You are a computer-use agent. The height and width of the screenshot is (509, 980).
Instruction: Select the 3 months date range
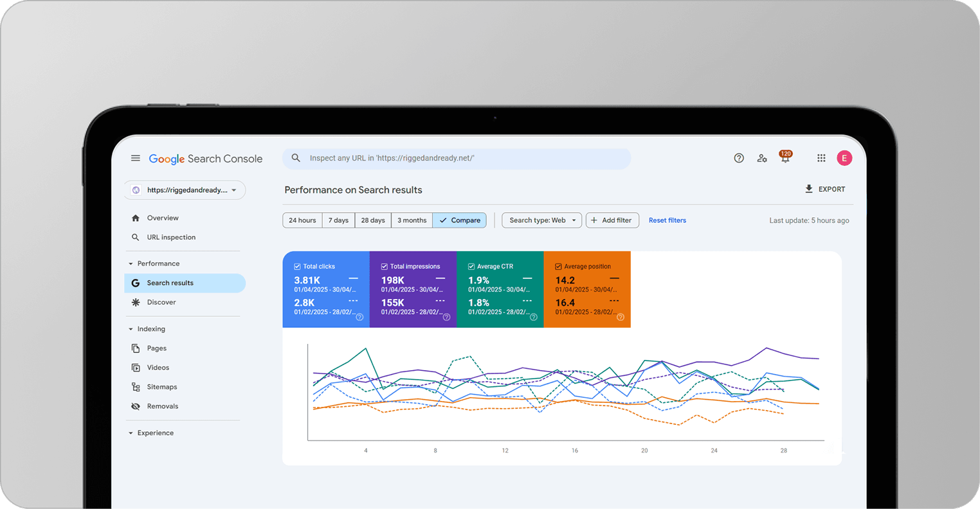(412, 220)
